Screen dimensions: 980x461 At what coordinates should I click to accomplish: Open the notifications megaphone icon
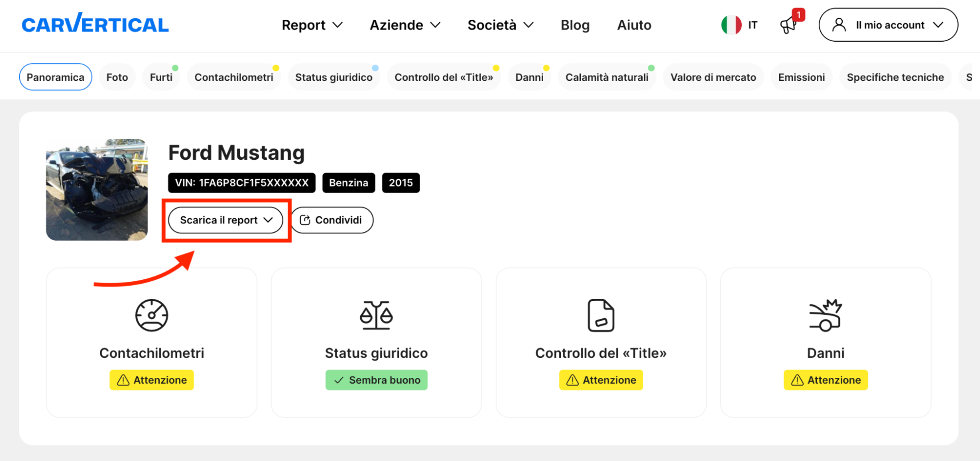coord(788,25)
